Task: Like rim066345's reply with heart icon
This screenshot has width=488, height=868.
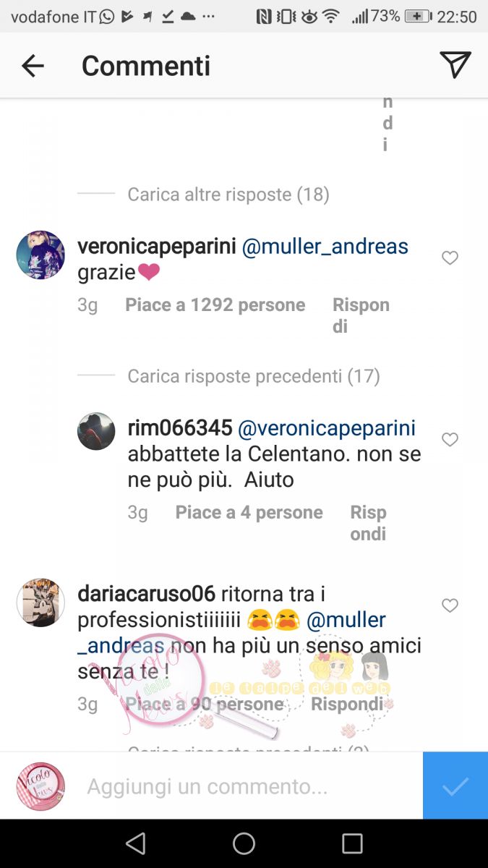Action: [x=450, y=440]
